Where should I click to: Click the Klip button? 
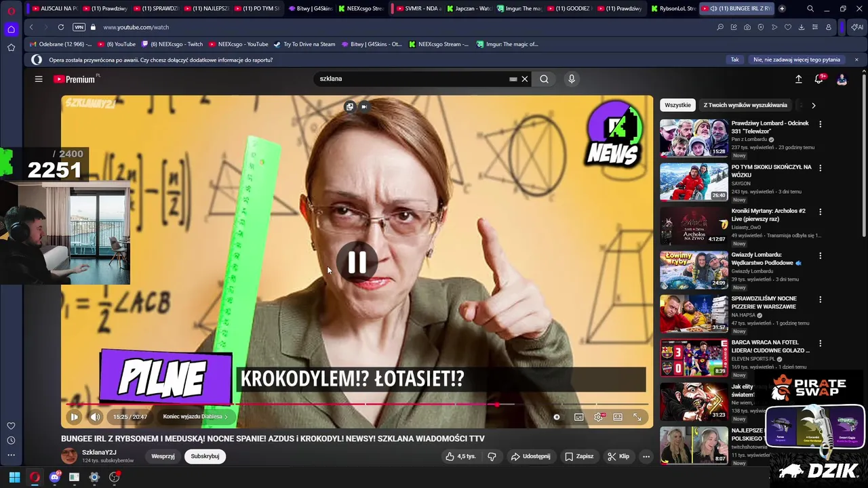618,456
